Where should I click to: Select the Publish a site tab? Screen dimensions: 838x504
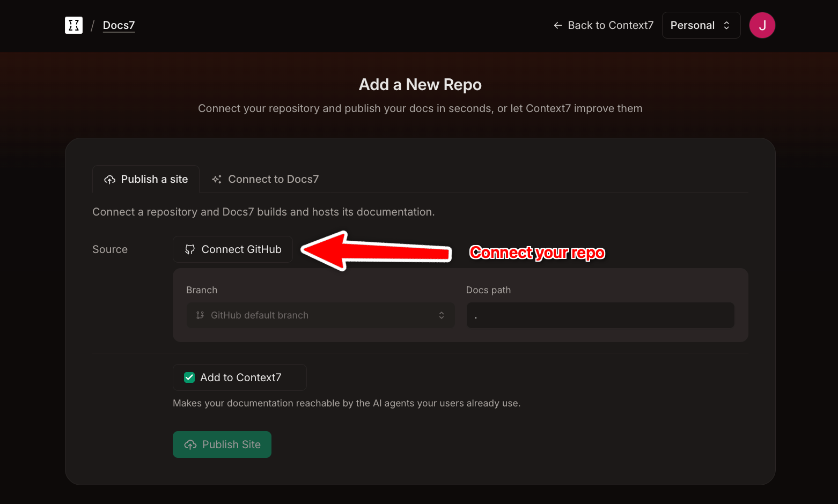point(146,179)
